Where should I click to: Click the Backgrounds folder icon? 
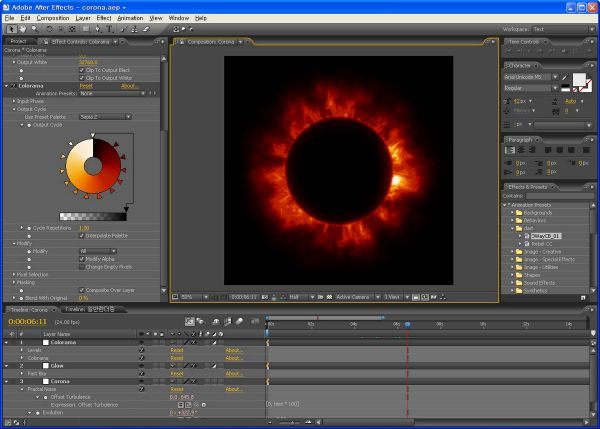coord(519,213)
